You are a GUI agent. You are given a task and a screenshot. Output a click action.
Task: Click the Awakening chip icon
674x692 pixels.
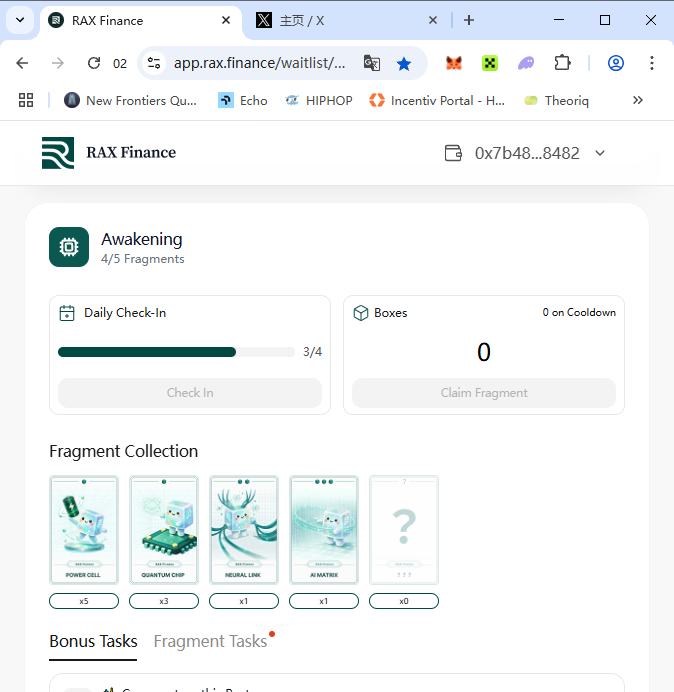pos(69,247)
